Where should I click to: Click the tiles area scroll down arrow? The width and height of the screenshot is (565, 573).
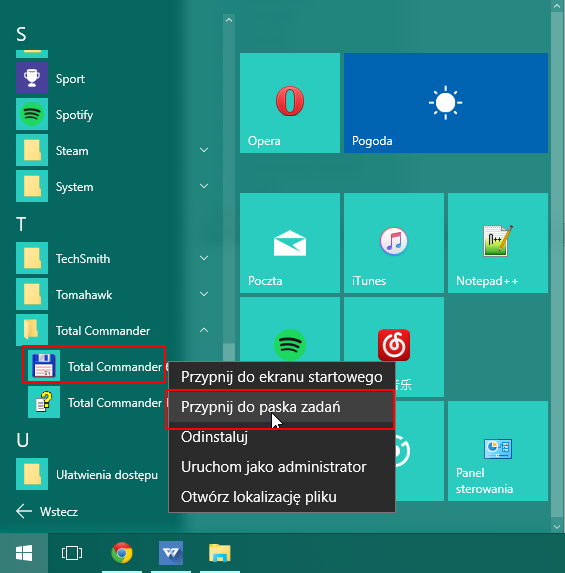tap(557, 527)
